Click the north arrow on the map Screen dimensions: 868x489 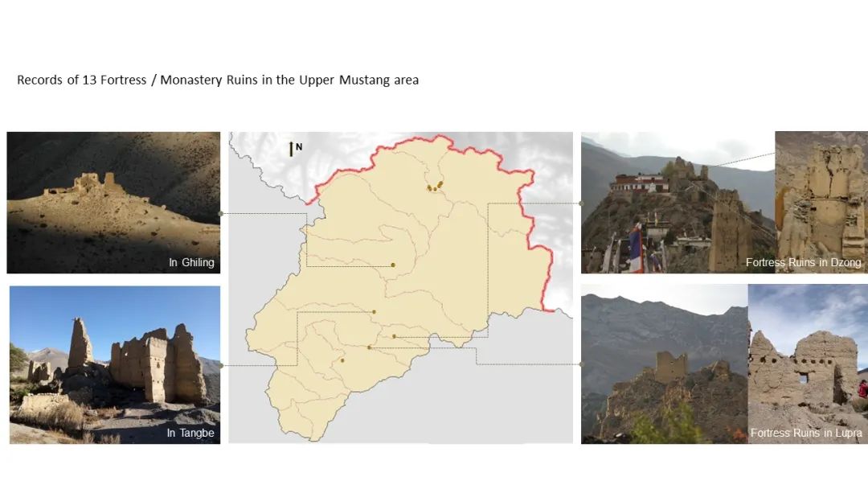click(x=291, y=149)
